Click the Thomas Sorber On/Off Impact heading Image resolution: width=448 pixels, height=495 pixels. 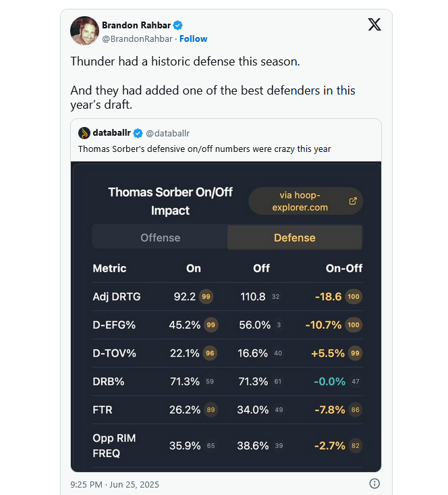pos(170,201)
